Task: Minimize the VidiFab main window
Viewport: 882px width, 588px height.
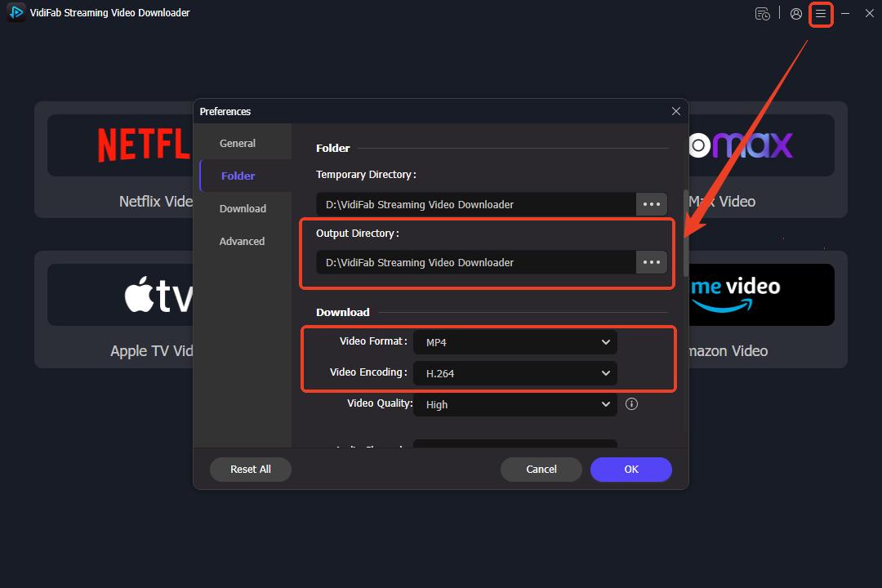Action: 845,14
